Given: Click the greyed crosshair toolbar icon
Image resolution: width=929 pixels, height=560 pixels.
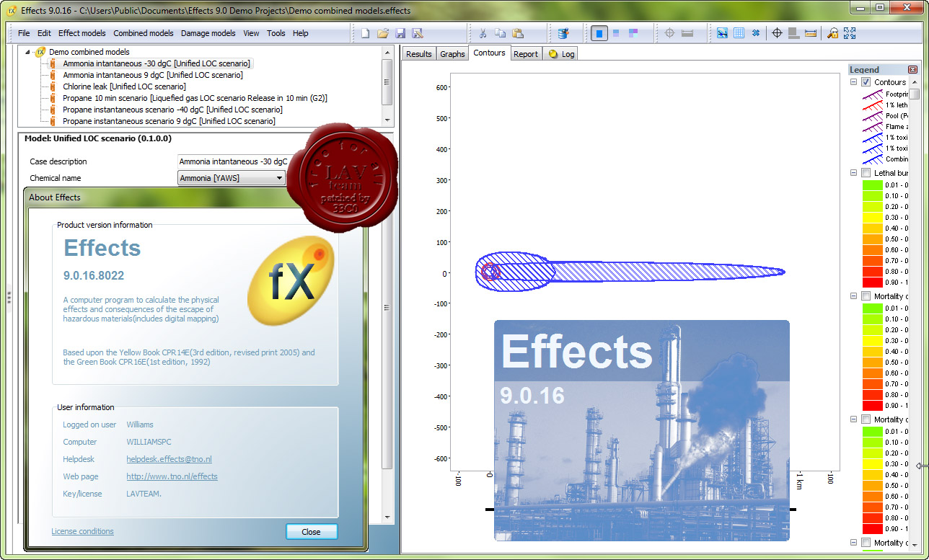Looking at the screenshot, I should [x=669, y=33].
